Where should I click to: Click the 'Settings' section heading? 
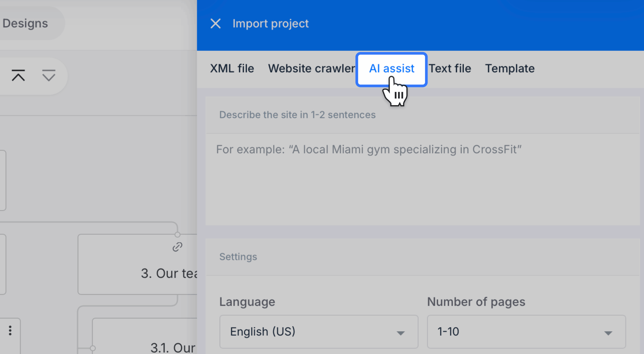(238, 257)
